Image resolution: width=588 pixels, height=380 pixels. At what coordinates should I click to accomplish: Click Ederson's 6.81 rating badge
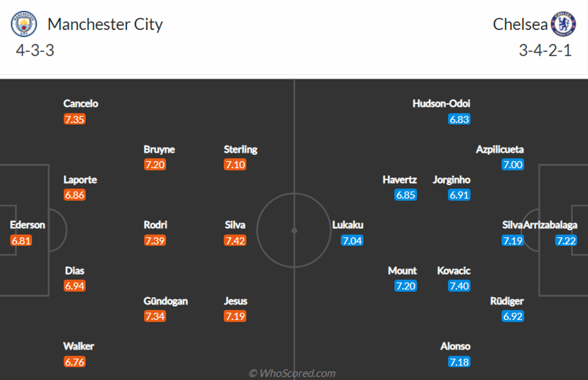[x=21, y=241]
